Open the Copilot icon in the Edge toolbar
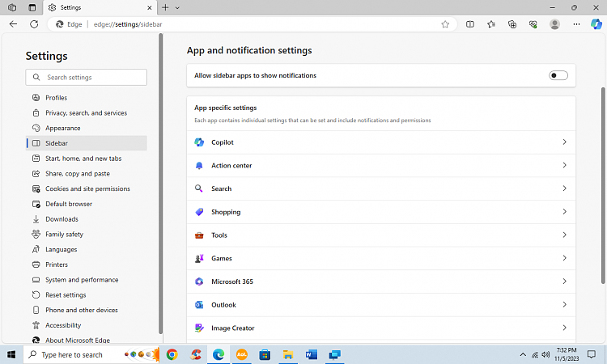 [x=597, y=24]
